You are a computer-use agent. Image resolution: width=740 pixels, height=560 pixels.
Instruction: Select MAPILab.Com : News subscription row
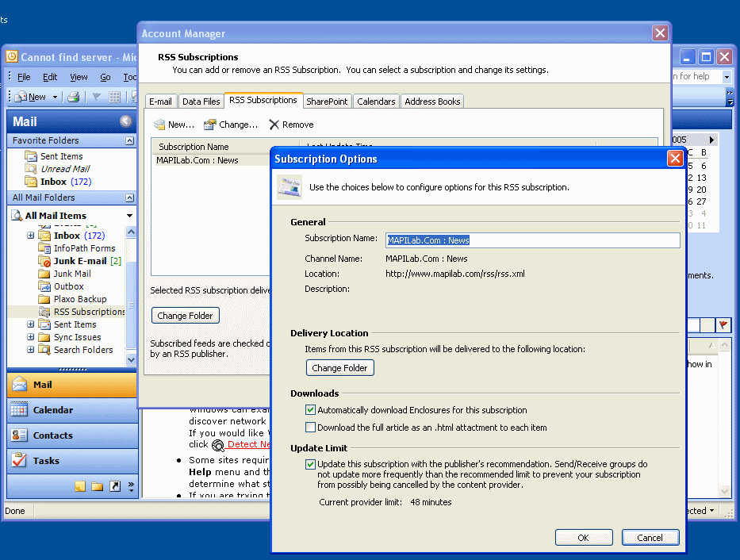click(x=210, y=160)
